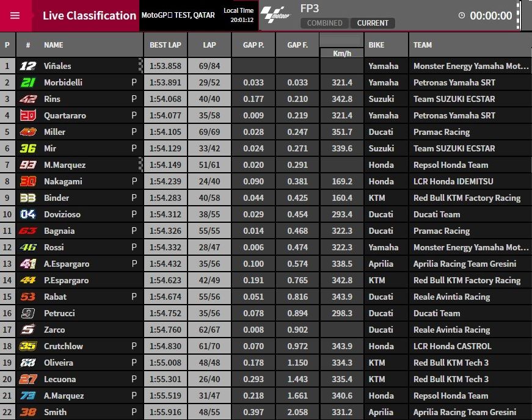Click team name Team SUZUKI ECSTAR for Rins
Viewport: 532px width, 420px height.
point(454,99)
